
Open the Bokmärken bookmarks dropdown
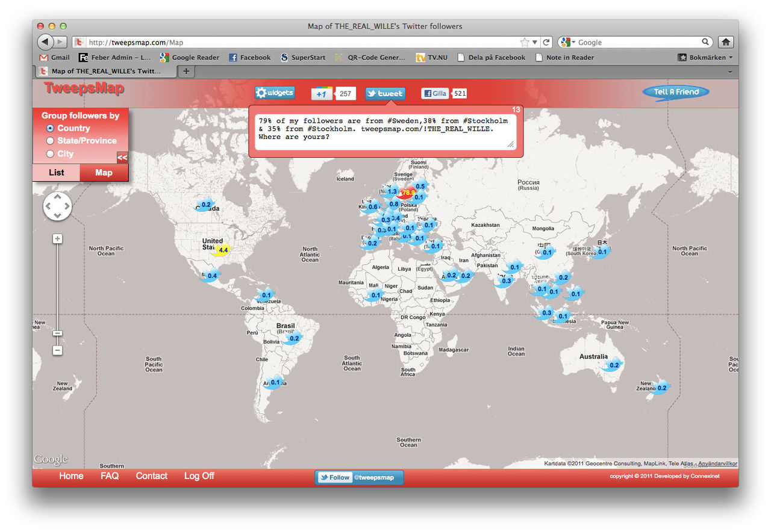pos(704,57)
